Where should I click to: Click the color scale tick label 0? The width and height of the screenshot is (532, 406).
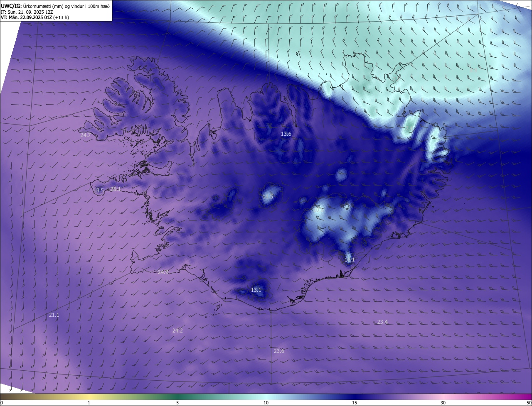click(x=2, y=403)
